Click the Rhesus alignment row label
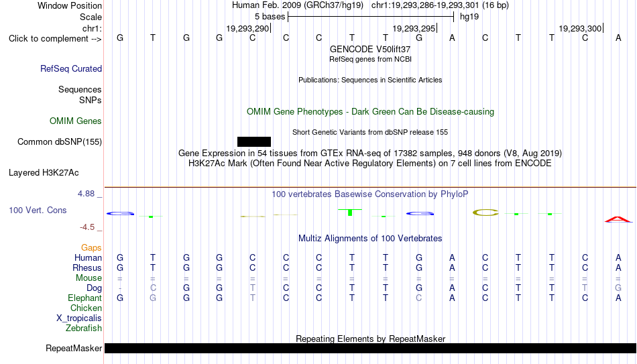637x364 pixels. click(87, 268)
